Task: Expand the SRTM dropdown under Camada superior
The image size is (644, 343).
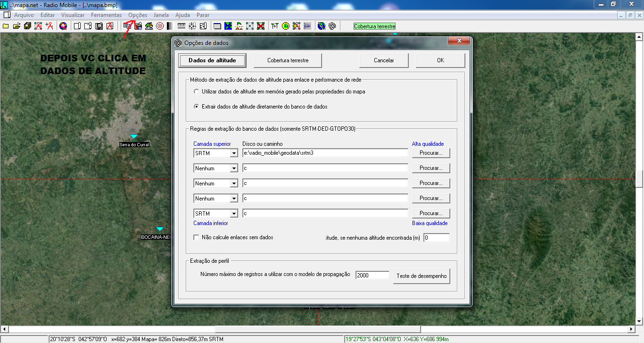Action: click(234, 153)
